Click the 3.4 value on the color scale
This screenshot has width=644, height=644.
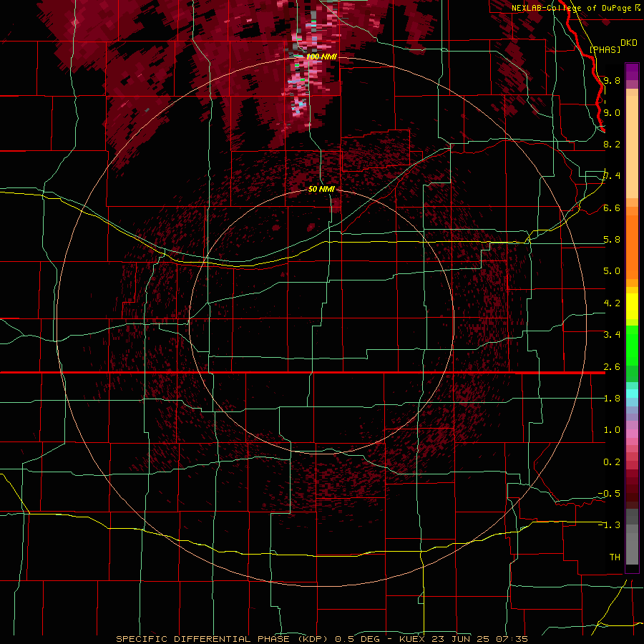pos(612,335)
